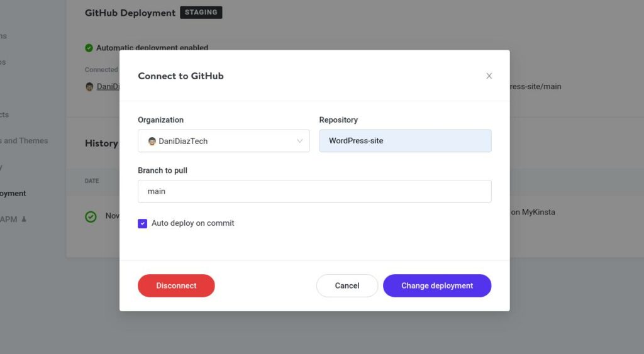Click the Organization dropdown chevron arrow

300,141
